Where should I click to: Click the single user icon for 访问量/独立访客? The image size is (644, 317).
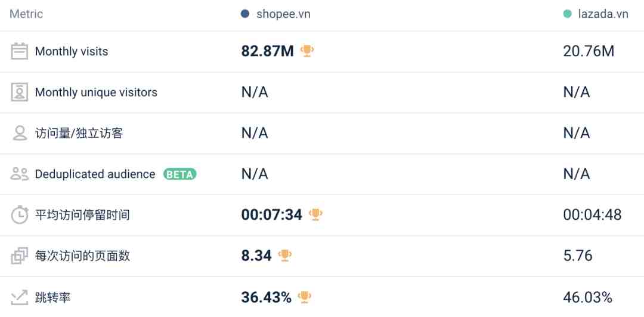click(x=20, y=133)
